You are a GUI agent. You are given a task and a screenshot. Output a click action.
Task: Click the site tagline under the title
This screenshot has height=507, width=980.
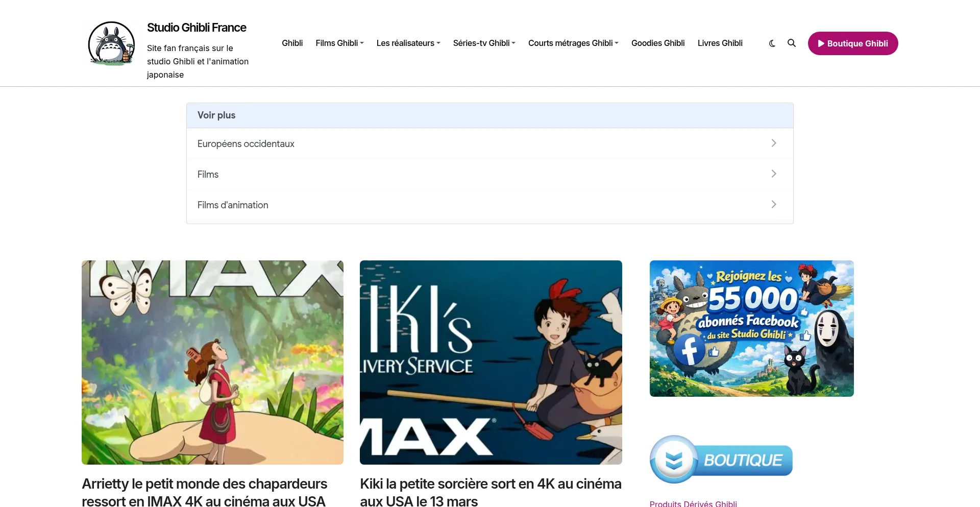tap(198, 61)
